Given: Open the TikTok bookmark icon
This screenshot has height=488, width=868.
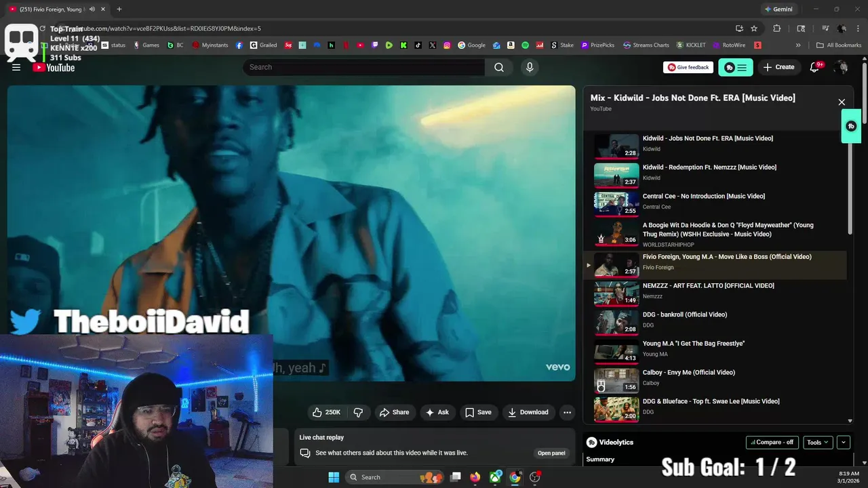Looking at the screenshot, I should (x=418, y=45).
